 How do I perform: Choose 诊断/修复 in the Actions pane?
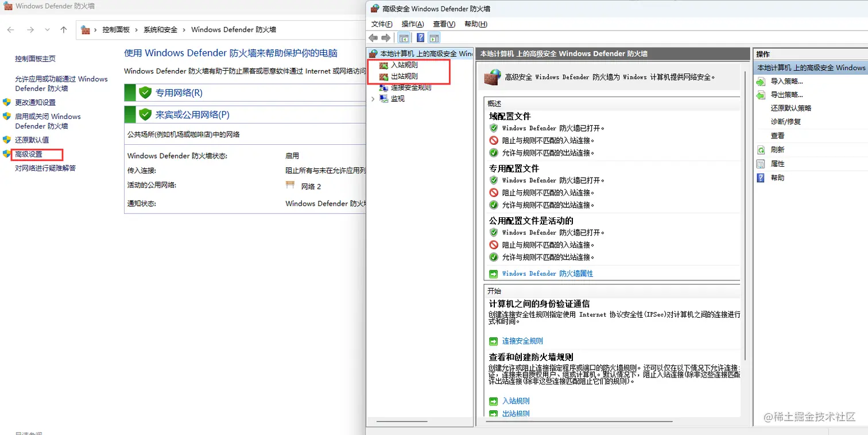[x=785, y=122]
